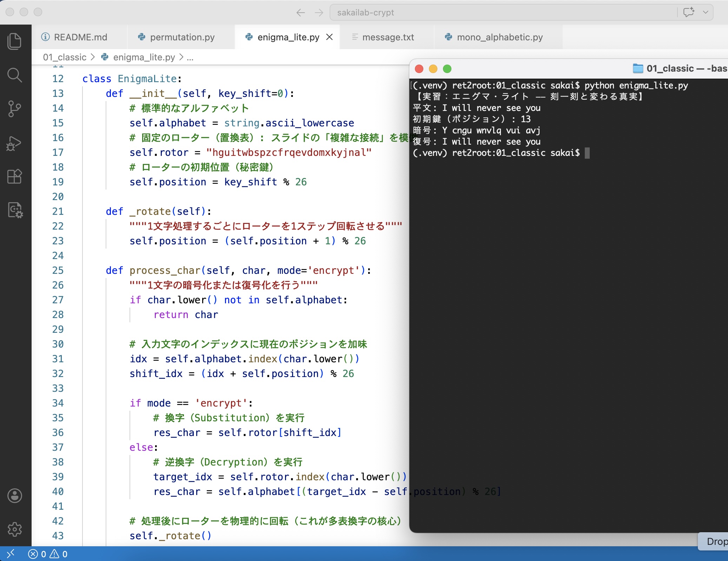Switch to the message.txt tab

(388, 37)
